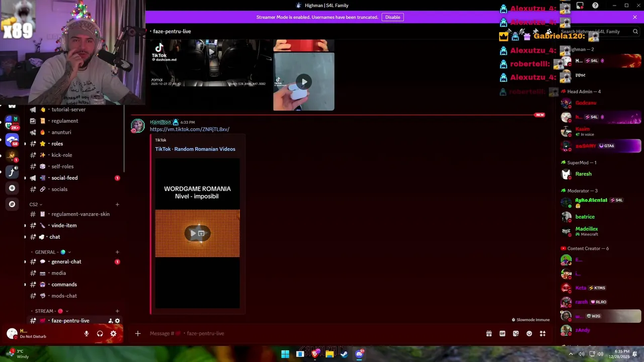644x362 pixels.
Task: Click the Search Highman S4L Family field
Action: point(599,31)
